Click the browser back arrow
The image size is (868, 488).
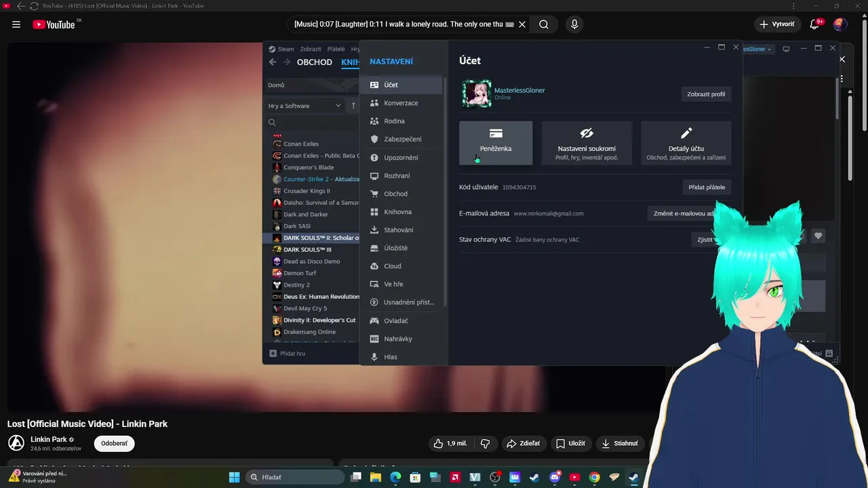tap(20, 6)
